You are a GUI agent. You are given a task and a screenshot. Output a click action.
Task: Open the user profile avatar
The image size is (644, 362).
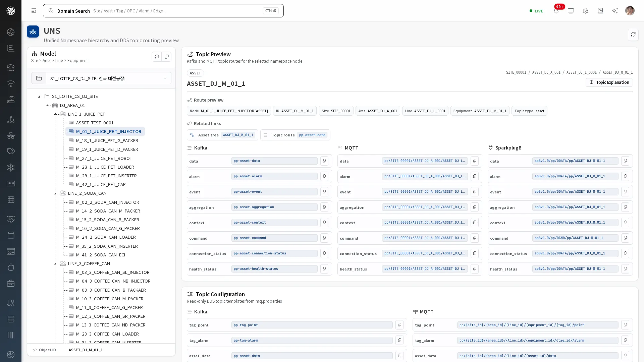pos(630,11)
